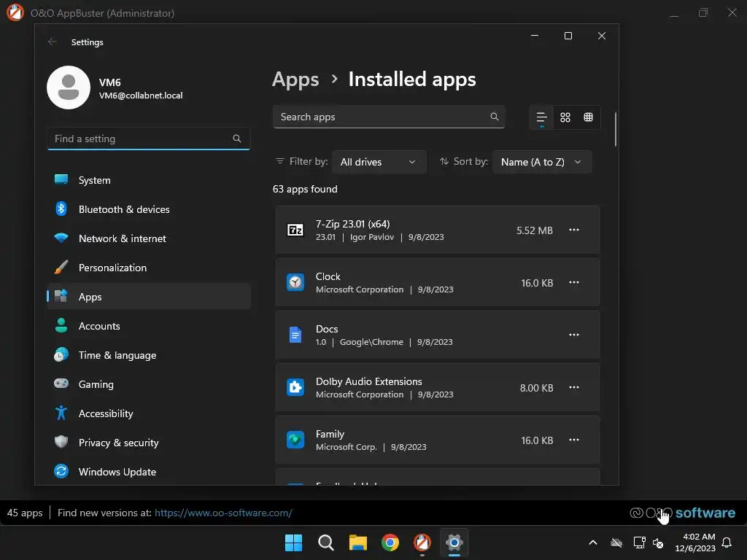
Task: Click the O&O software logo in AppBuster
Action: coord(682,513)
